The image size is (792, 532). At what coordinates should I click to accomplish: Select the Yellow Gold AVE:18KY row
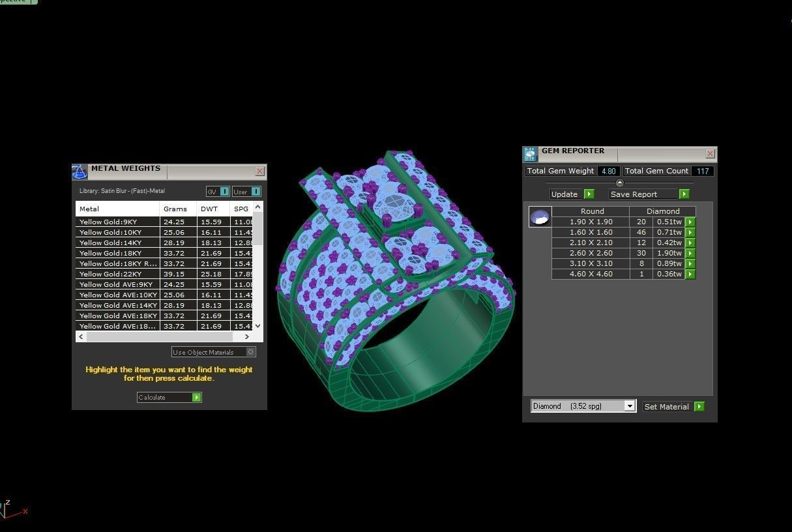click(164, 316)
